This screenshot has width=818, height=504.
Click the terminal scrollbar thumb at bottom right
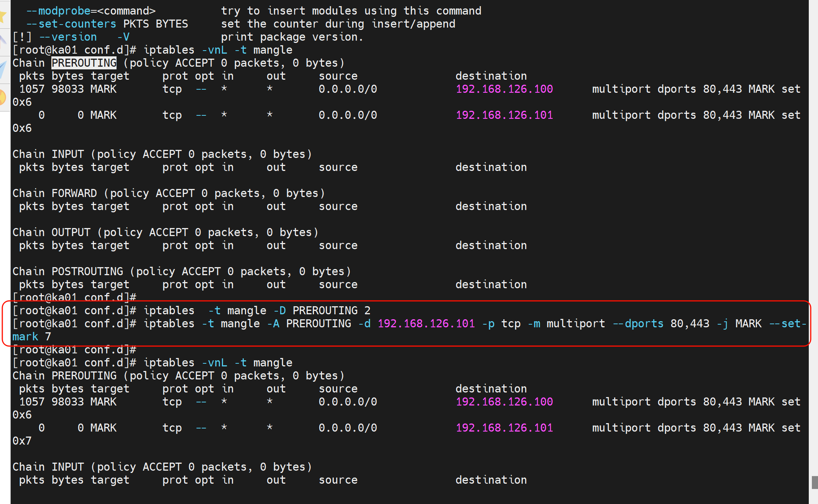815,482
